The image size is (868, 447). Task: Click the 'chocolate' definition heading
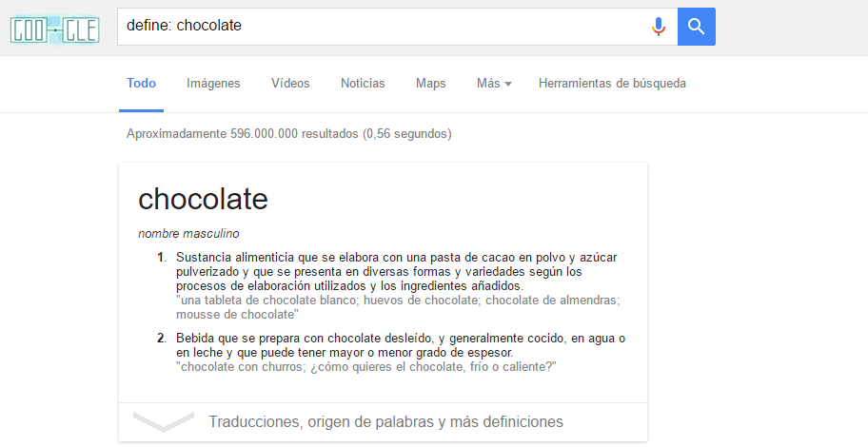203,199
